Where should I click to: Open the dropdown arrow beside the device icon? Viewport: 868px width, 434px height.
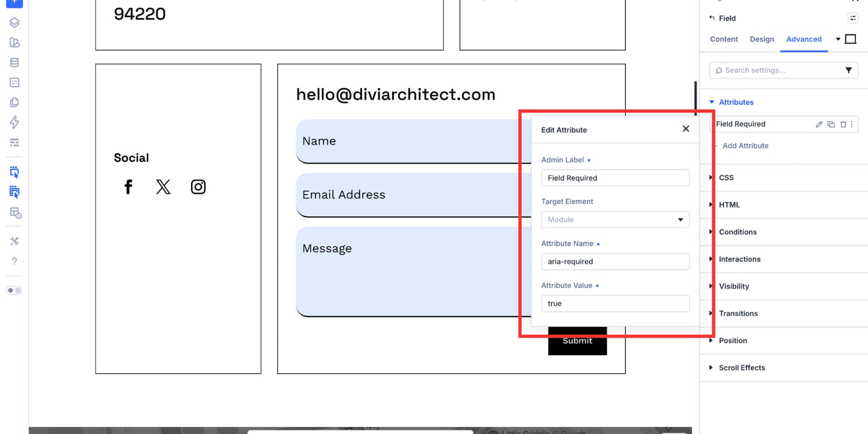838,39
